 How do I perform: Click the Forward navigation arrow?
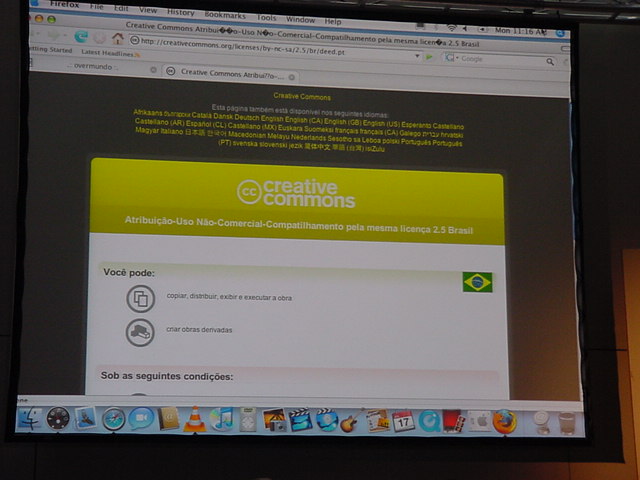pos(53,36)
